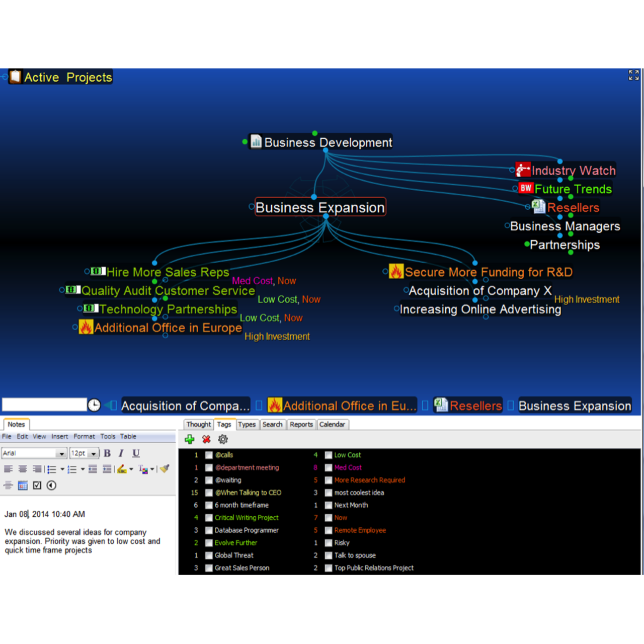Click the clear formatting broom icon
The width and height of the screenshot is (644, 644).
(x=165, y=469)
